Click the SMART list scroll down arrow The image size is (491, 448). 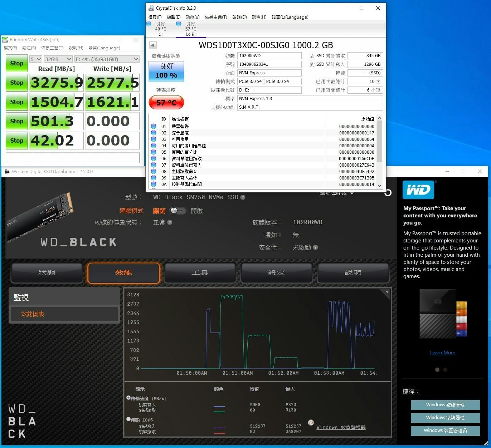[x=380, y=186]
